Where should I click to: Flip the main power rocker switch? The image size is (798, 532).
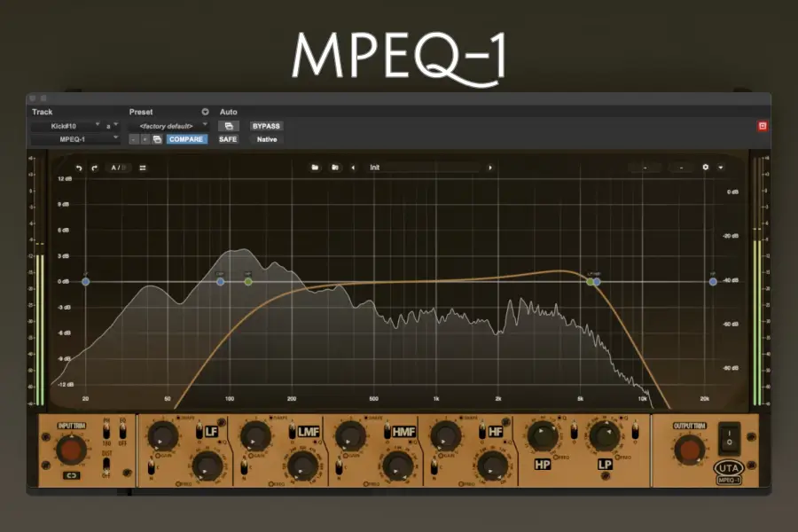pyautogui.click(x=730, y=438)
